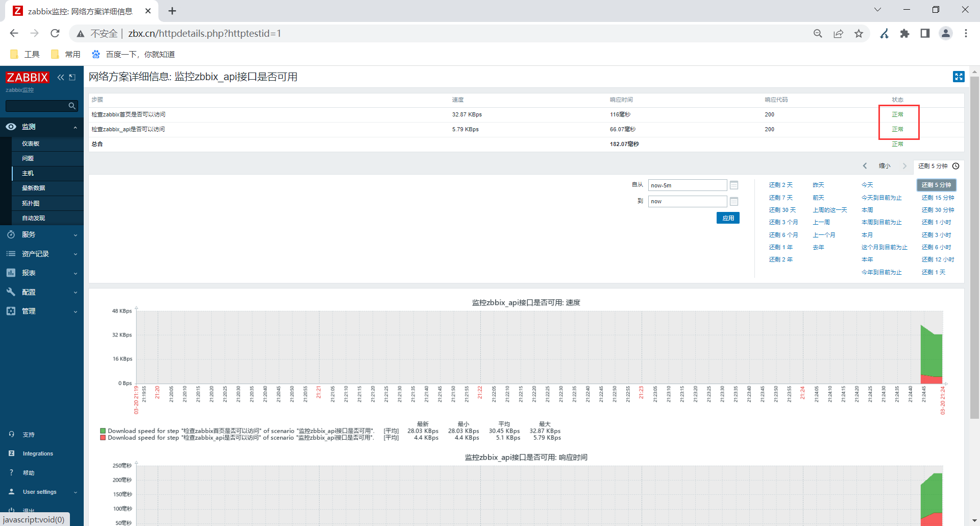The height and width of the screenshot is (526, 980).
Task: Expand the User settings menu
Action: pyautogui.click(x=75, y=492)
